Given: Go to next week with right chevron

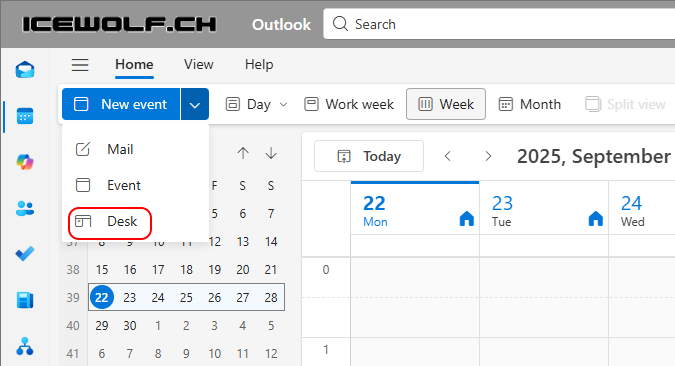Looking at the screenshot, I should tap(488, 156).
